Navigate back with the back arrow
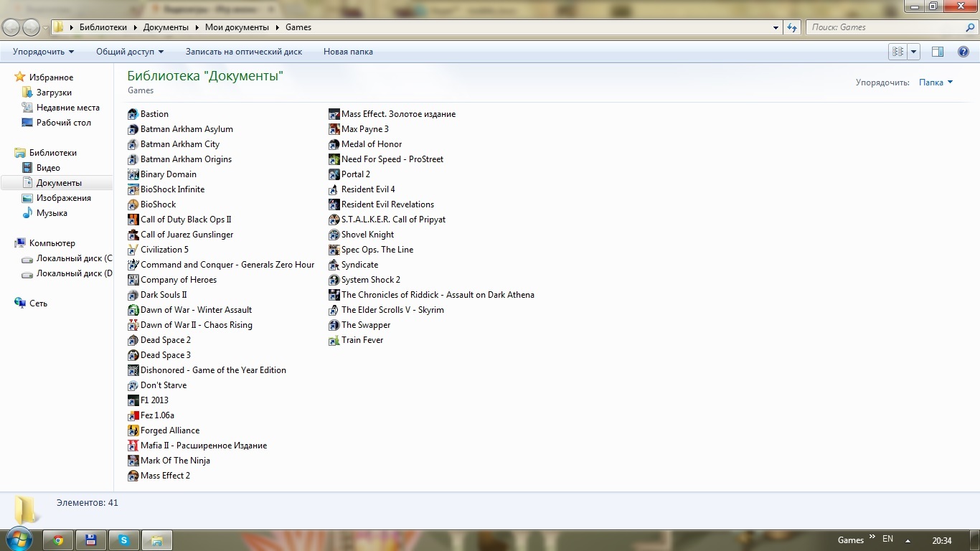Image resolution: width=980 pixels, height=551 pixels. pos(11,27)
